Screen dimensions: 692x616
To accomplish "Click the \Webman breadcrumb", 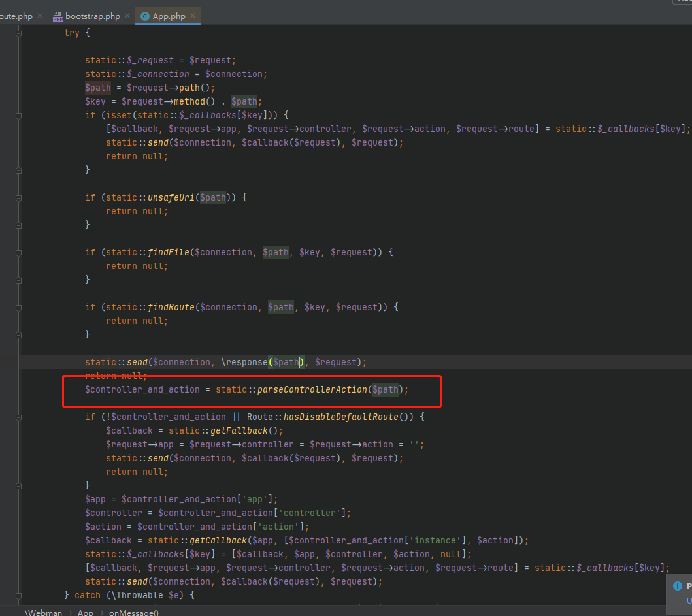I will [43, 613].
